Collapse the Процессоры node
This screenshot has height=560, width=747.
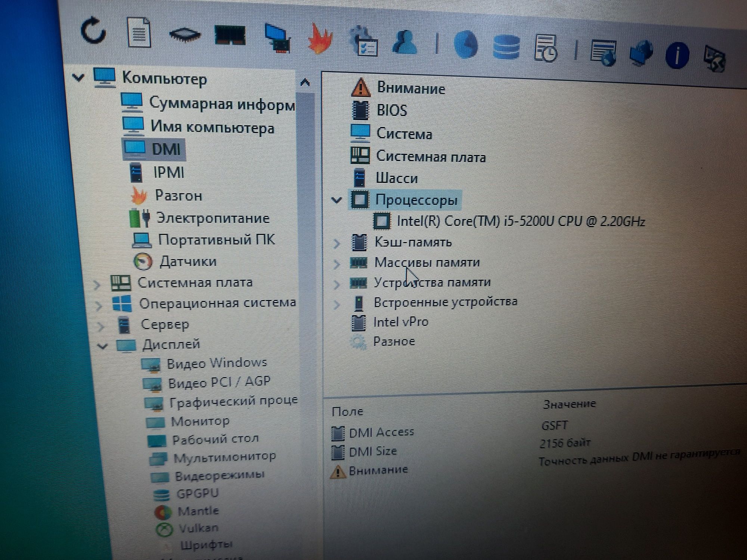pos(337,200)
